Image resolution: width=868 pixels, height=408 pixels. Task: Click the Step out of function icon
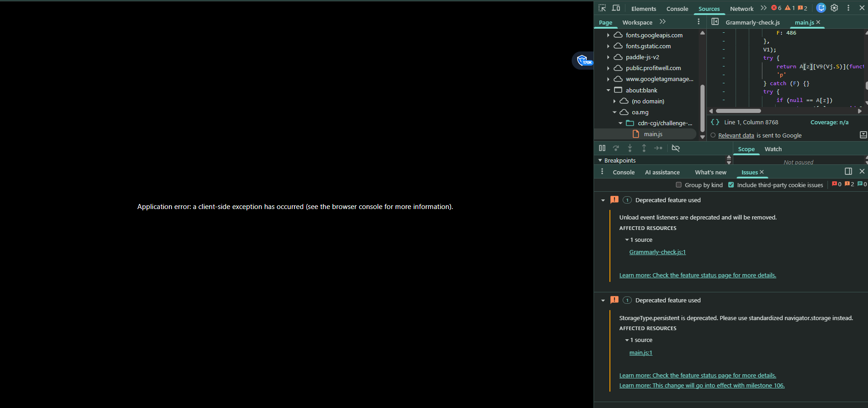click(644, 148)
